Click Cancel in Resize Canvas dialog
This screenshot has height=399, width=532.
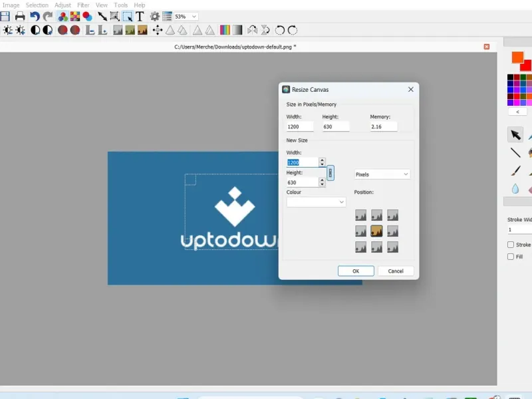[x=396, y=271]
